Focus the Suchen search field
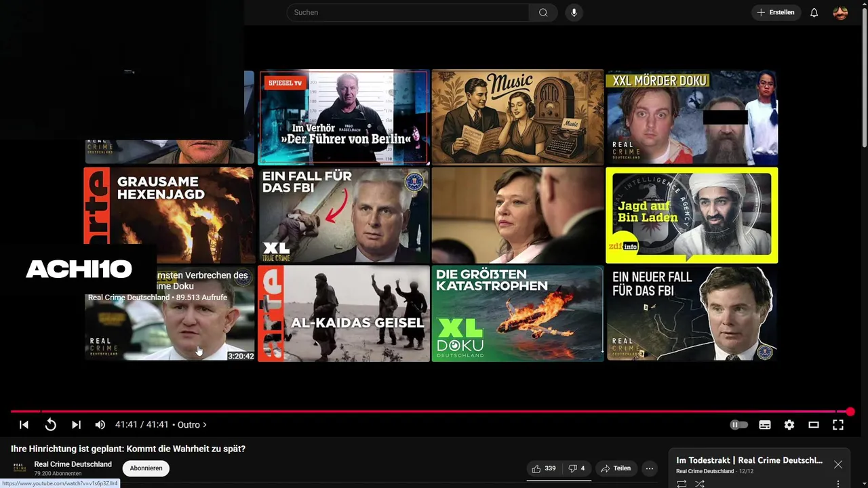The height and width of the screenshot is (488, 868). 408,12
